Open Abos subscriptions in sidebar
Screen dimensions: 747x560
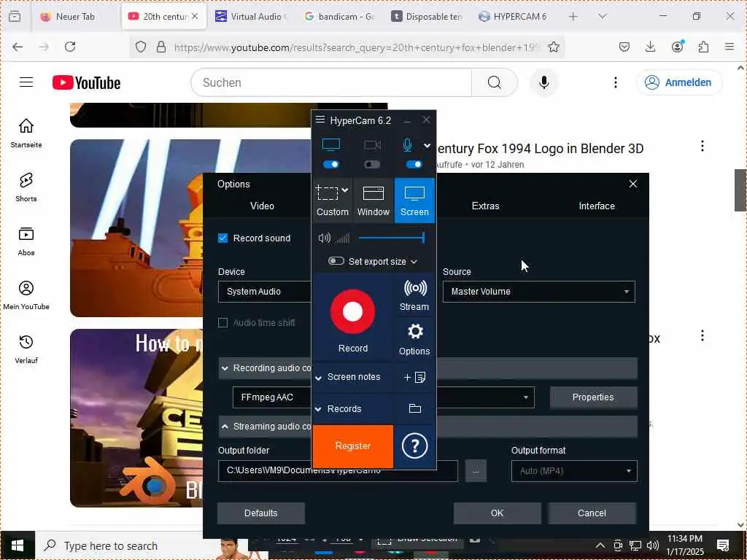click(26, 241)
